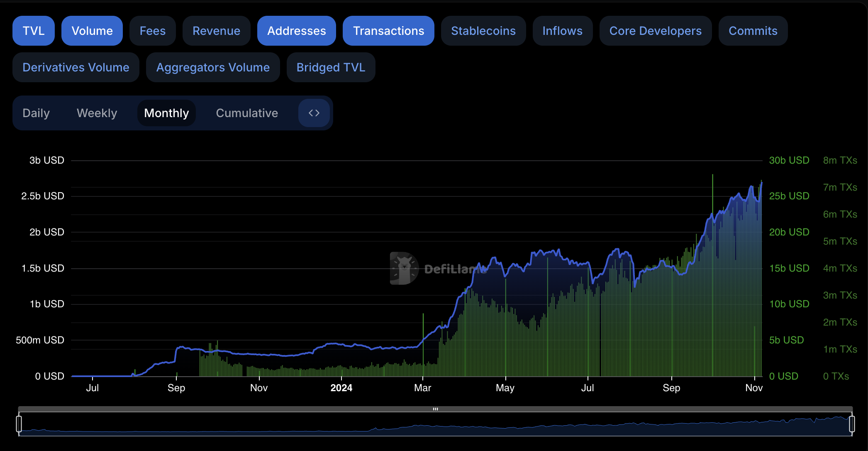Enable the Inflows metric
This screenshot has height=451, width=868.
pos(563,31)
